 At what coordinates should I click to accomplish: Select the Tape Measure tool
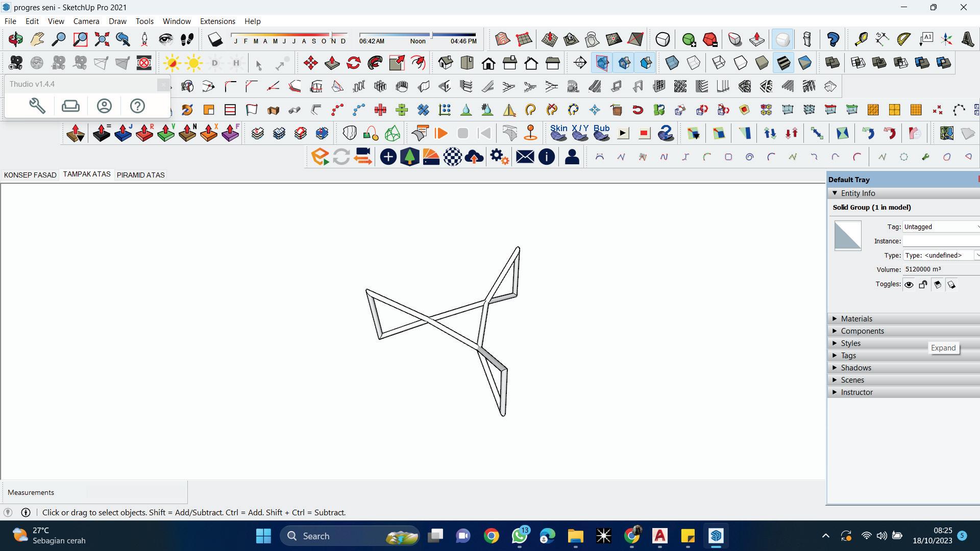click(861, 39)
